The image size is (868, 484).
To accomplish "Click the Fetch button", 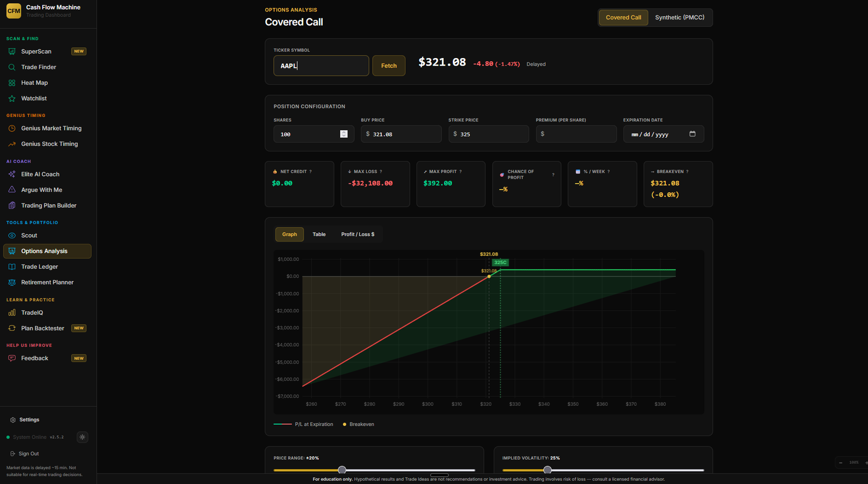I will click(x=389, y=66).
